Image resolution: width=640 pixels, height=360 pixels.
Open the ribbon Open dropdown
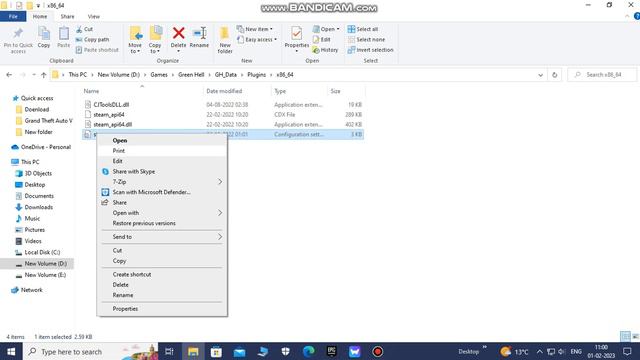(x=326, y=29)
